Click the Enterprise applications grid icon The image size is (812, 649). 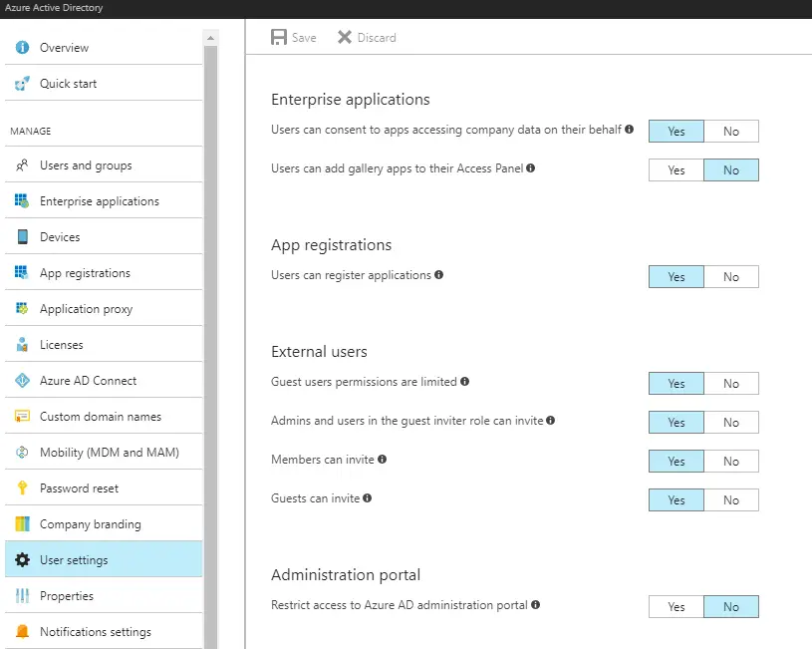22,200
